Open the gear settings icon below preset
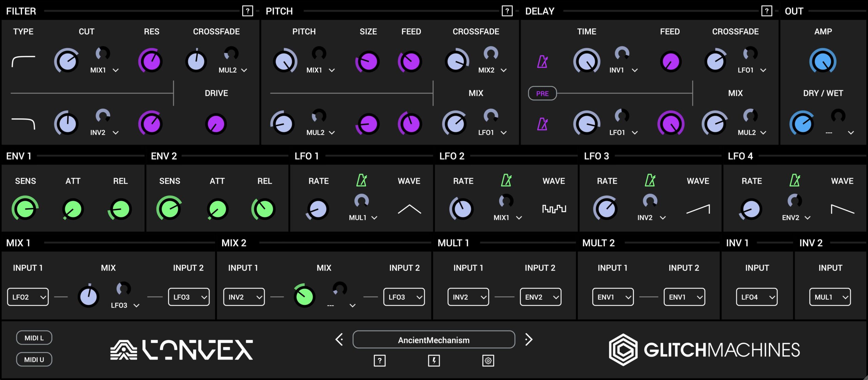Viewport: 868px width, 380px height. click(x=488, y=360)
